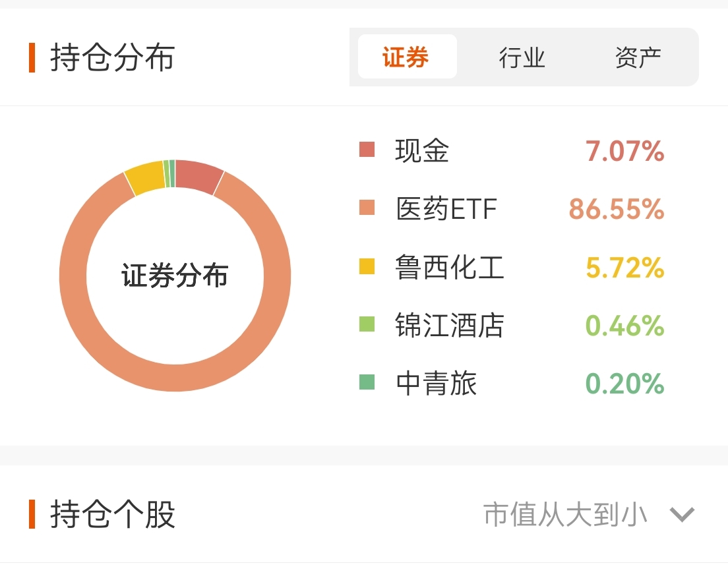Switch to the 资产 tab
This screenshot has height=586, width=728.
tap(638, 57)
